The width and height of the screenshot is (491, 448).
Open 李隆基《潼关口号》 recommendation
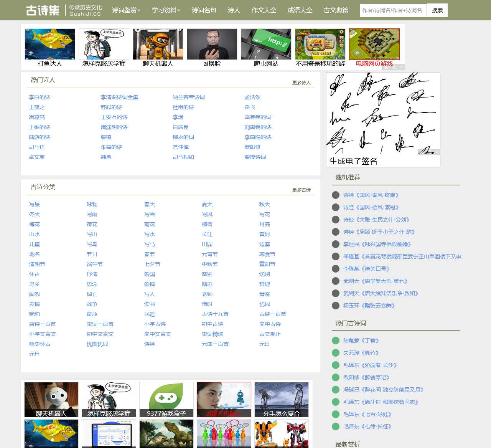pyautogui.click(x=366, y=269)
